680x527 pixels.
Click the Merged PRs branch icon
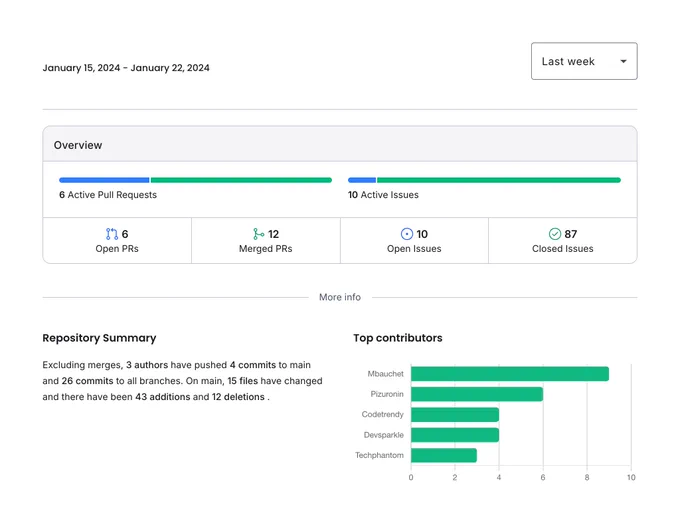258,234
